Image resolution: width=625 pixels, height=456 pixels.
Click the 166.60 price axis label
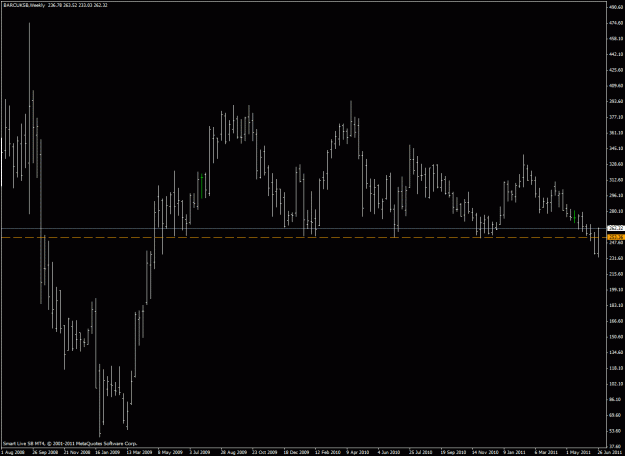point(616,321)
